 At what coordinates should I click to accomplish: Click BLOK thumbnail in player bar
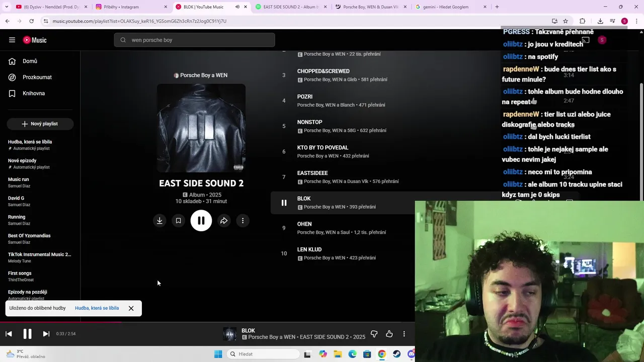pos(229,334)
